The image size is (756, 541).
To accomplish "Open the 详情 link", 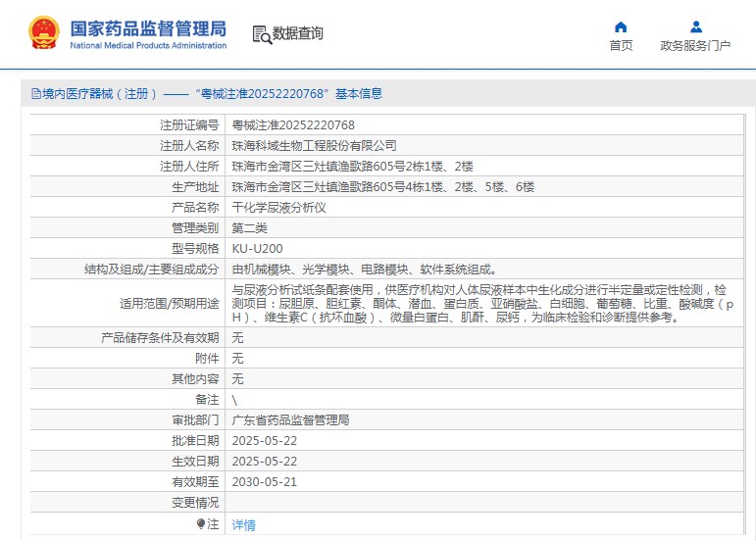I will (x=243, y=525).
